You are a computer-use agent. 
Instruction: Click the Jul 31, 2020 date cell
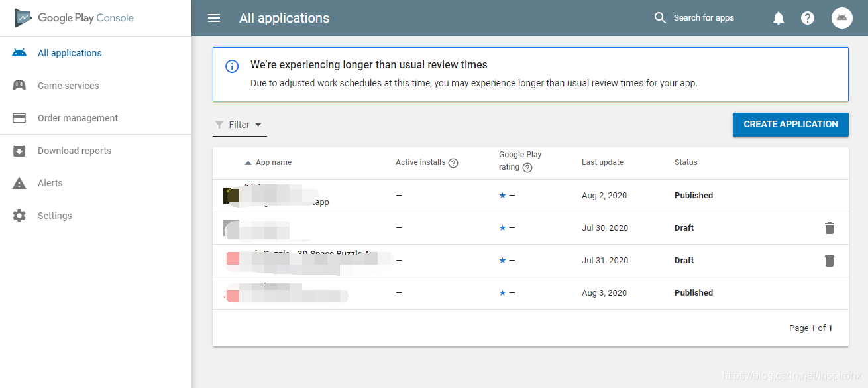pyautogui.click(x=605, y=261)
